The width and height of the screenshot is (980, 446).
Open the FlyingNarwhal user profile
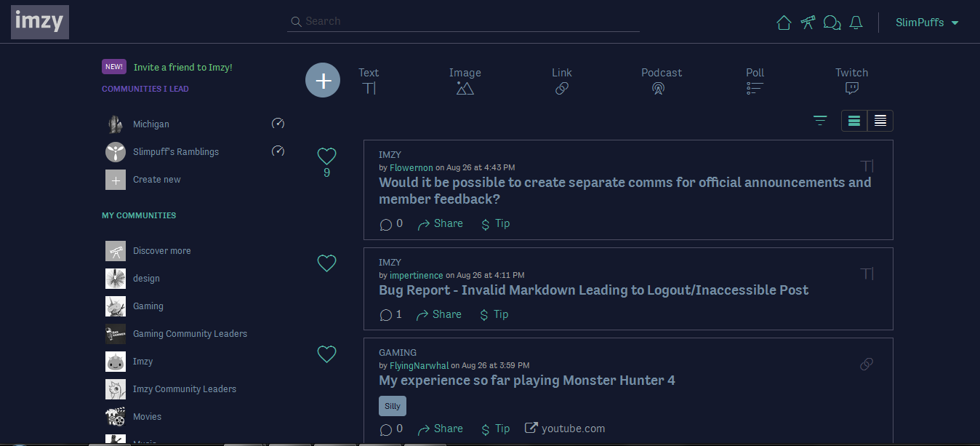tap(419, 366)
